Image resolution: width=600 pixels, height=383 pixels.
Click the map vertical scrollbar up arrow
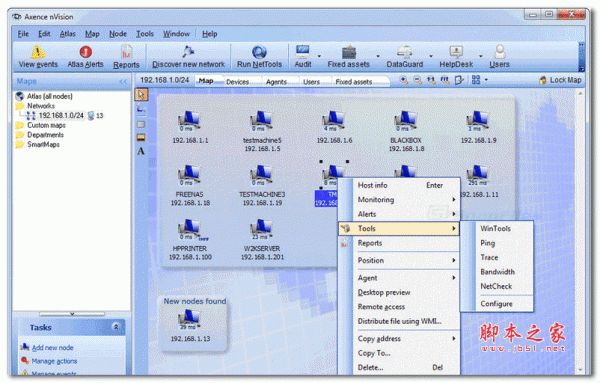pyautogui.click(x=580, y=93)
